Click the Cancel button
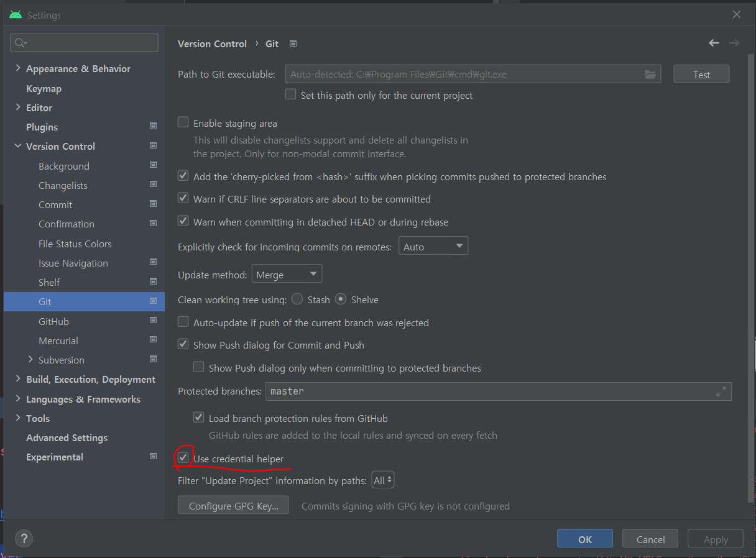756x558 pixels. click(650, 539)
